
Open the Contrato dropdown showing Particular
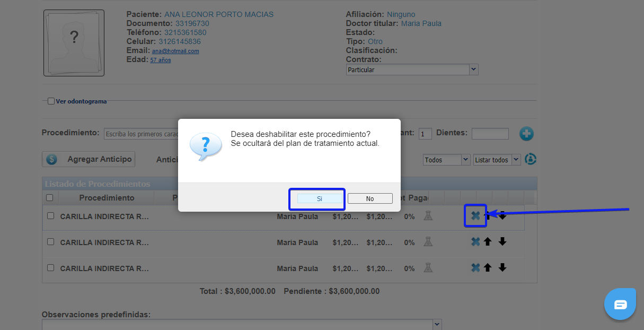(x=412, y=70)
